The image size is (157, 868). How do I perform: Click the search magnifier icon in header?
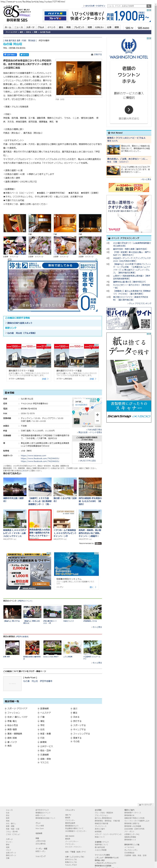coord(149,6)
